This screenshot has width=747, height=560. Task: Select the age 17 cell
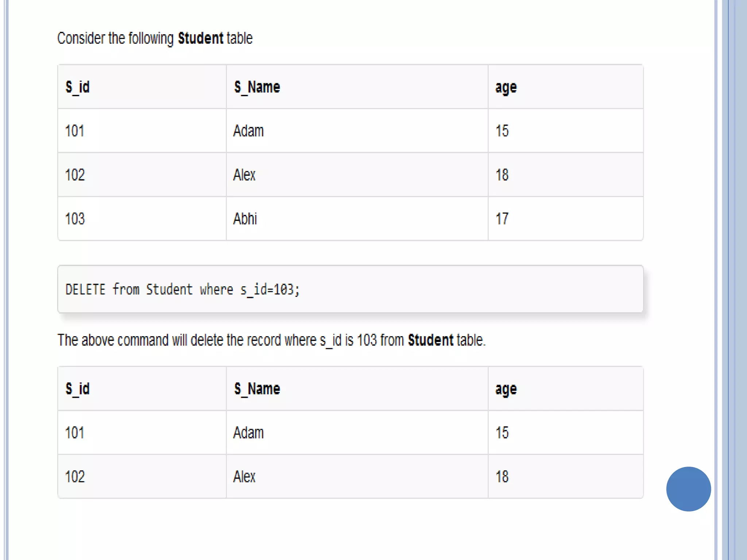tap(502, 219)
